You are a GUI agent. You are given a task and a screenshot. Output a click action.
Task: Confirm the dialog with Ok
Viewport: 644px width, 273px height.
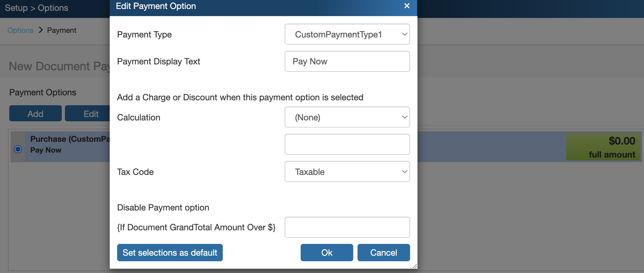[x=327, y=253]
